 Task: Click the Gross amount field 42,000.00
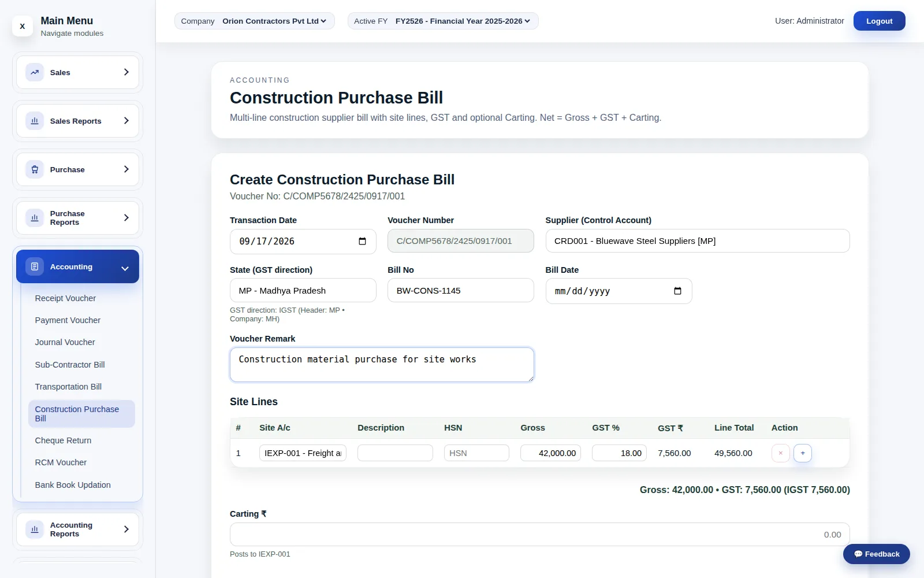[550, 453]
